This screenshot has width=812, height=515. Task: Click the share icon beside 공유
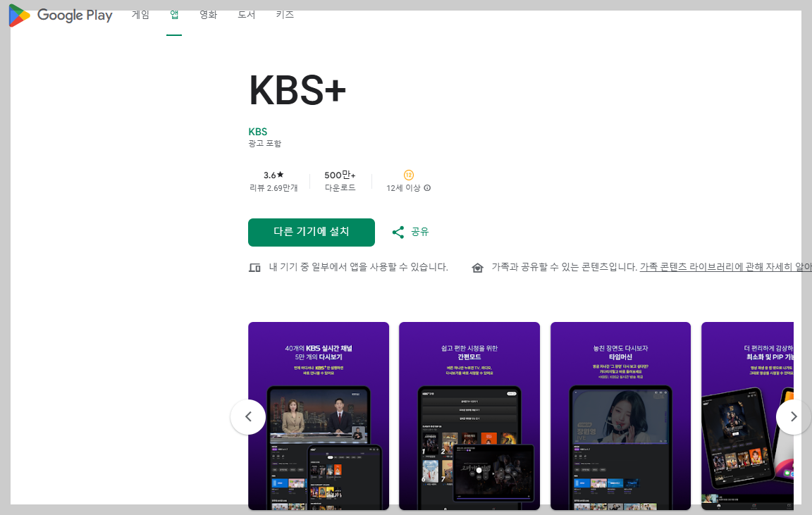click(398, 232)
